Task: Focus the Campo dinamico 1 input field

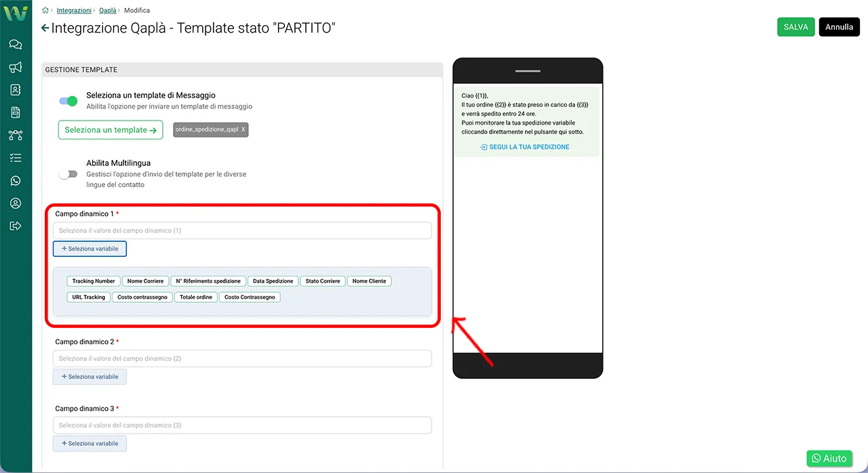Action: (x=242, y=230)
